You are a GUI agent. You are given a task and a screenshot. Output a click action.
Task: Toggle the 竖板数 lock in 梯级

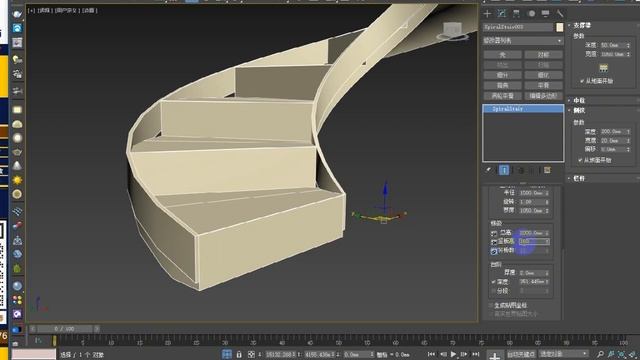[x=494, y=251]
